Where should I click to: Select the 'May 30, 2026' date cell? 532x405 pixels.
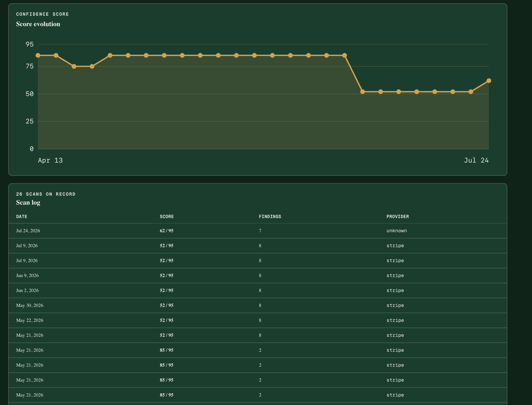click(x=30, y=305)
